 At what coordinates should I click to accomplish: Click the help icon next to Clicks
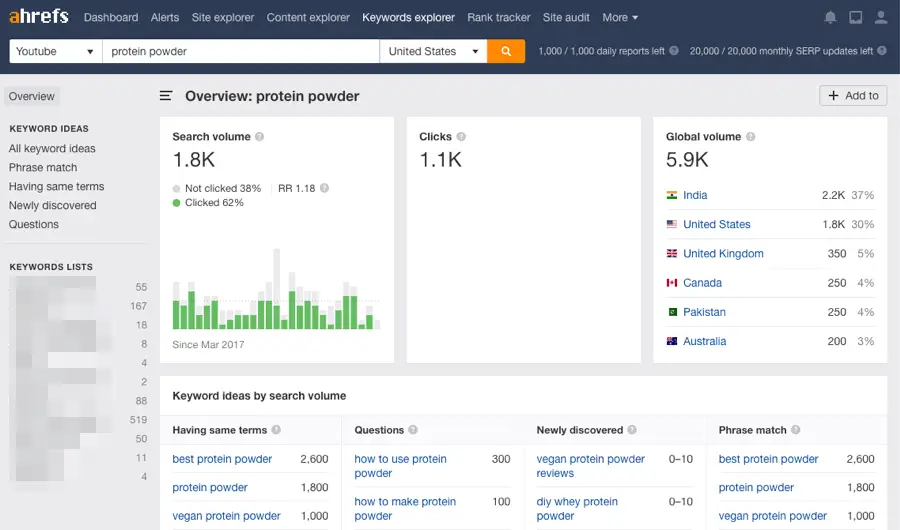[x=461, y=137]
